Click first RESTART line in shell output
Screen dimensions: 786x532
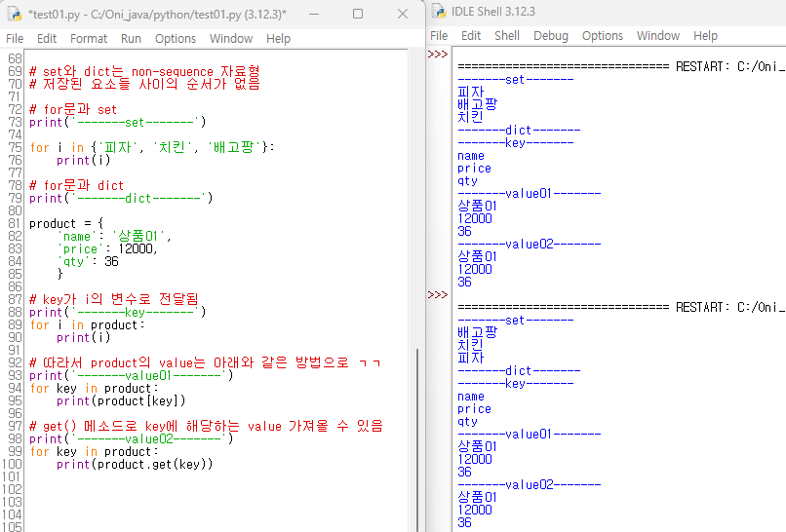click(x=621, y=66)
